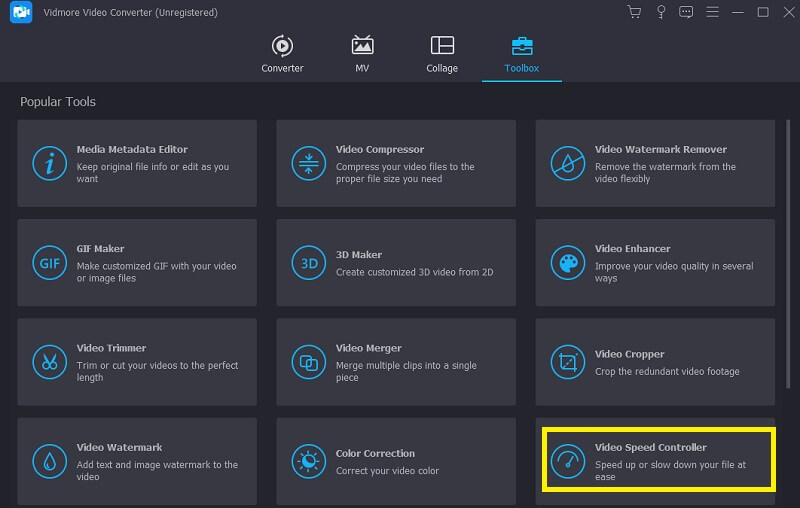Click the Video Compressor icon

click(x=309, y=163)
